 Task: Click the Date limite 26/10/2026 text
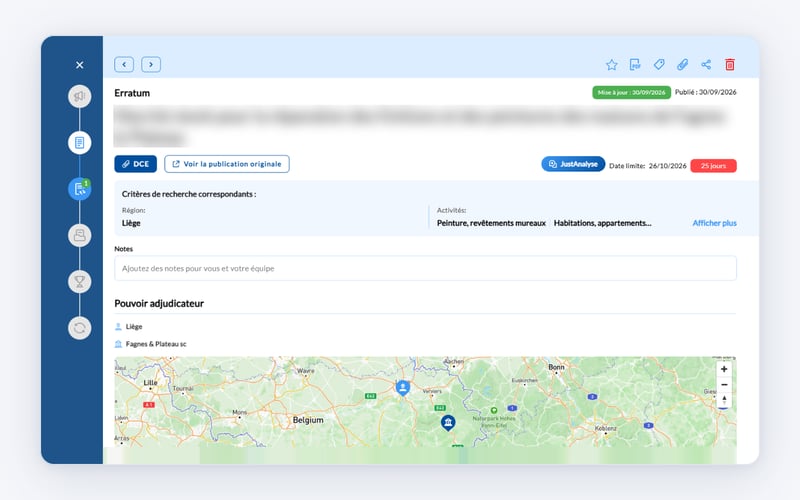(647, 166)
